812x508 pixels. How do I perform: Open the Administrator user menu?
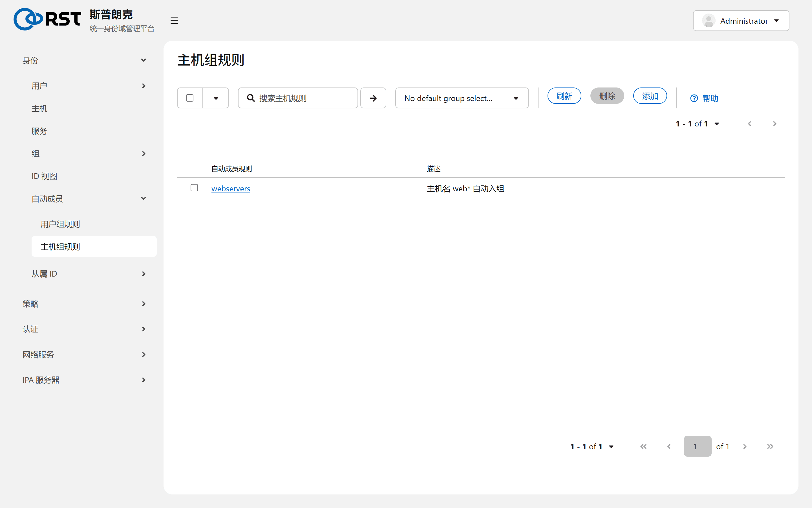(x=741, y=21)
